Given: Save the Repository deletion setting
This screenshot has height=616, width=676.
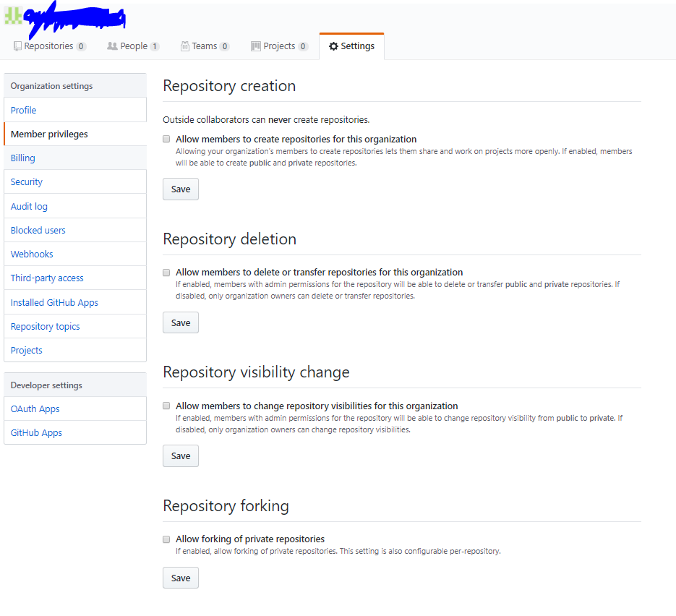Looking at the screenshot, I should click(x=181, y=323).
